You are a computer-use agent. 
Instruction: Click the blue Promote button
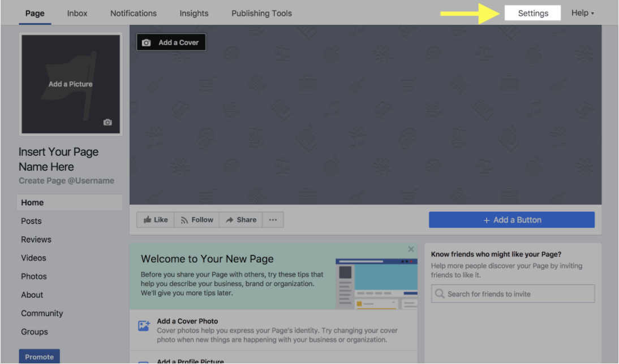(40, 357)
